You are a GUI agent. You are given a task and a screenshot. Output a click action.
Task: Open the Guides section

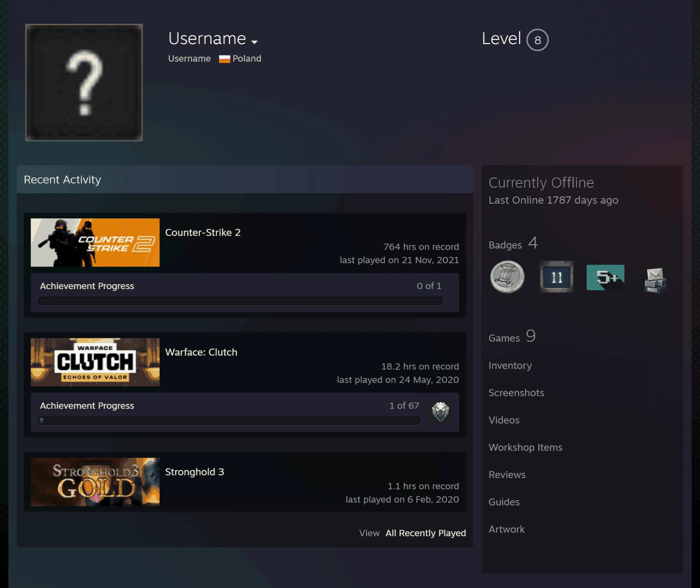[x=504, y=502]
